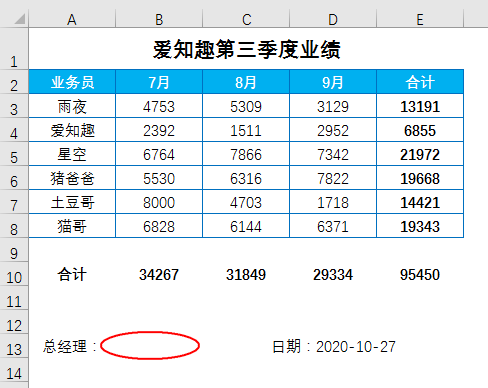Image resolution: width=488 pixels, height=388 pixels.
Task: Select row 2 header
Action: coord(14,82)
